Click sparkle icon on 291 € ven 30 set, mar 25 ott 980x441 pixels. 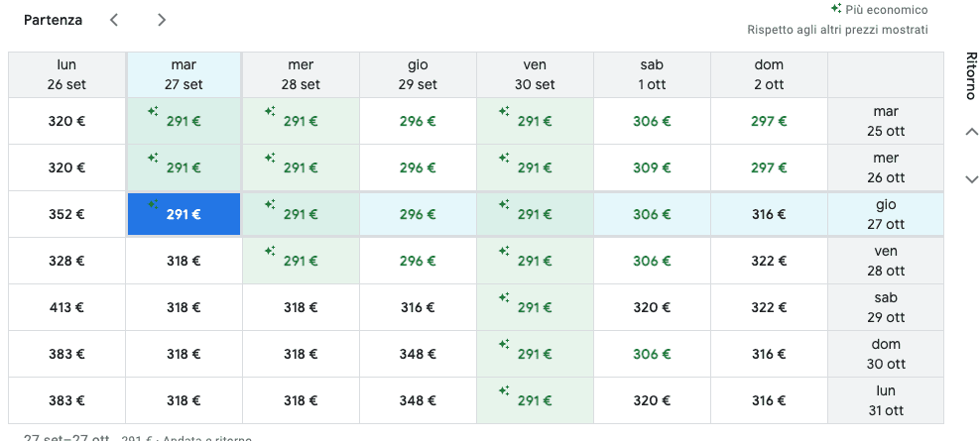pyautogui.click(x=504, y=111)
